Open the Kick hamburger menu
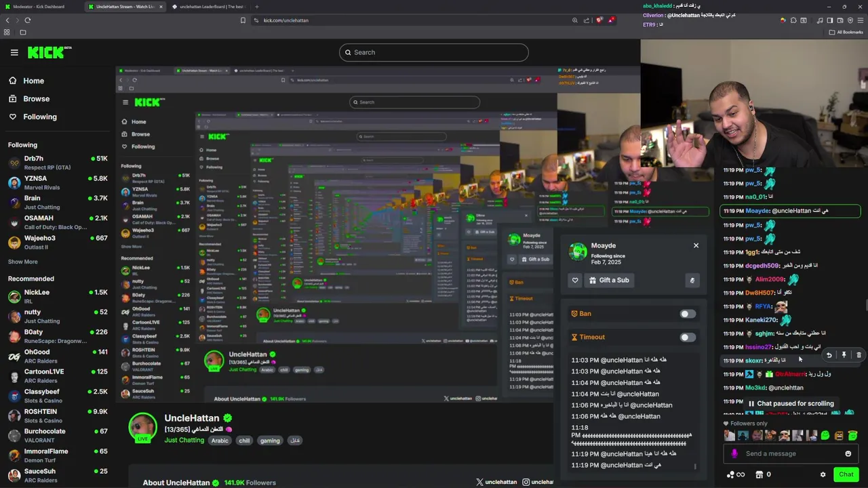The height and width of the screenshot is (488, 868). pos(14,52)
